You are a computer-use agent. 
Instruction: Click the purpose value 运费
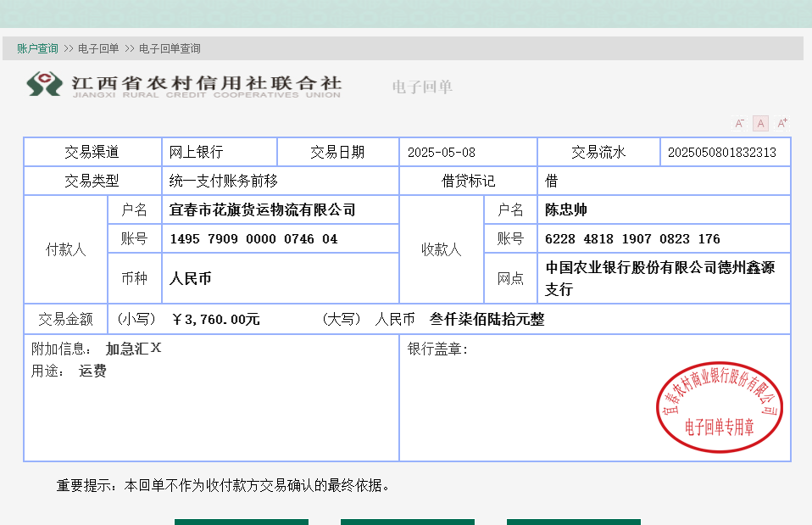click(x=92, y=371)
